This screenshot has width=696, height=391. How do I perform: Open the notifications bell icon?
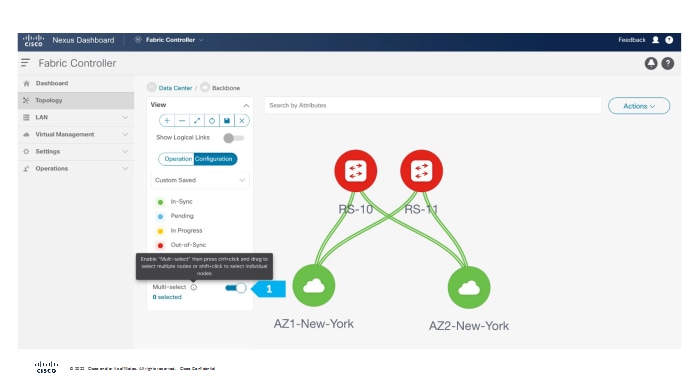pos(651,63)
